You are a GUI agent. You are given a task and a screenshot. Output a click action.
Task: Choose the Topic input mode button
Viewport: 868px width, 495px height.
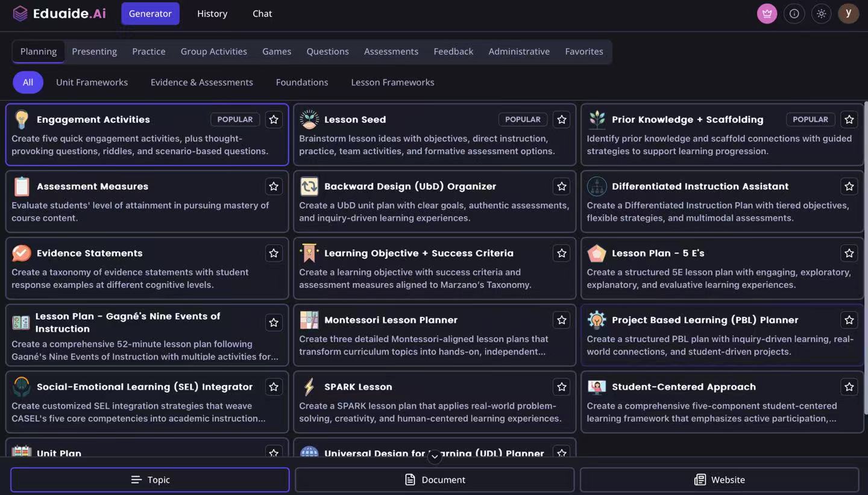(x=150, y=480)
